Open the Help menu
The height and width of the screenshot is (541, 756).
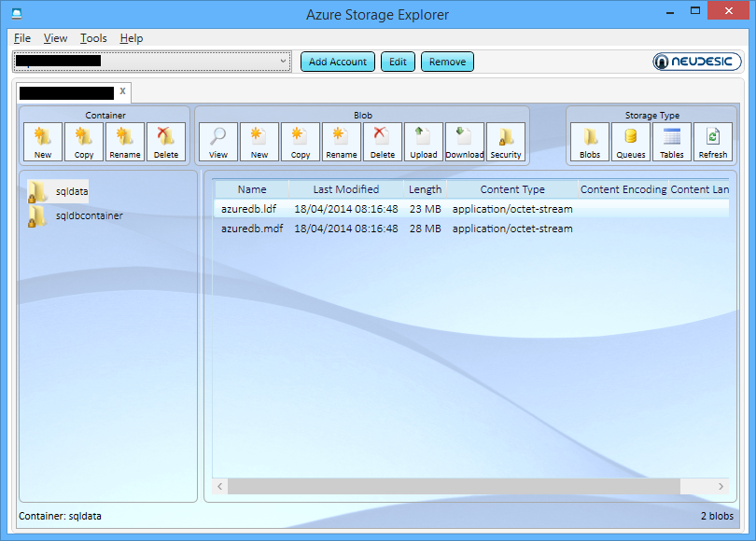click(132, 38)
